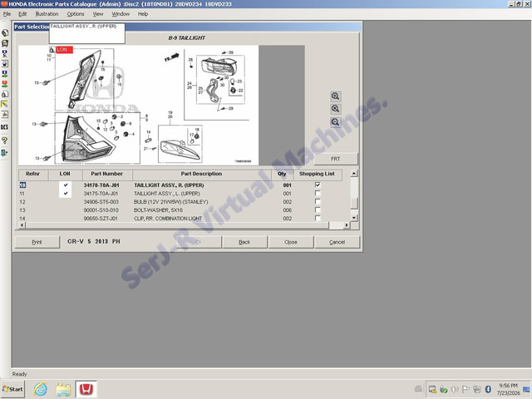Select part number 90001-S10-010
Image resolution: width=532 pixels, height=399 pixels.
point(101,210)
